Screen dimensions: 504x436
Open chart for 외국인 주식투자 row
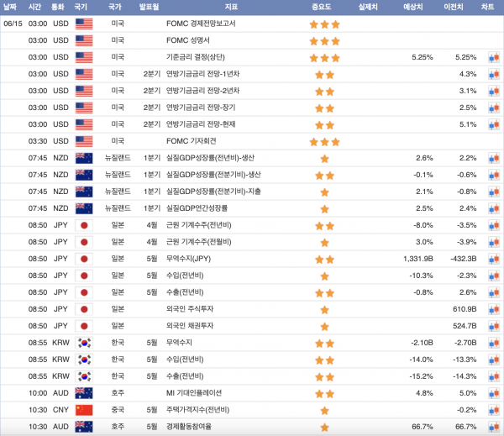[493, 309]
